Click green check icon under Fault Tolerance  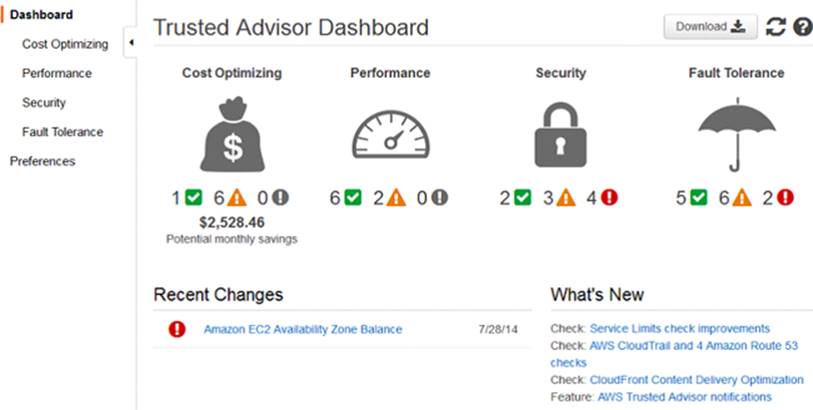click(699, 197)
